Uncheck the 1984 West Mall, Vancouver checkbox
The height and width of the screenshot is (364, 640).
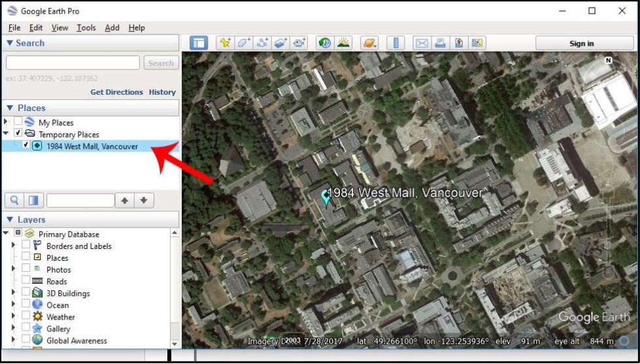(x=25, y=145)
